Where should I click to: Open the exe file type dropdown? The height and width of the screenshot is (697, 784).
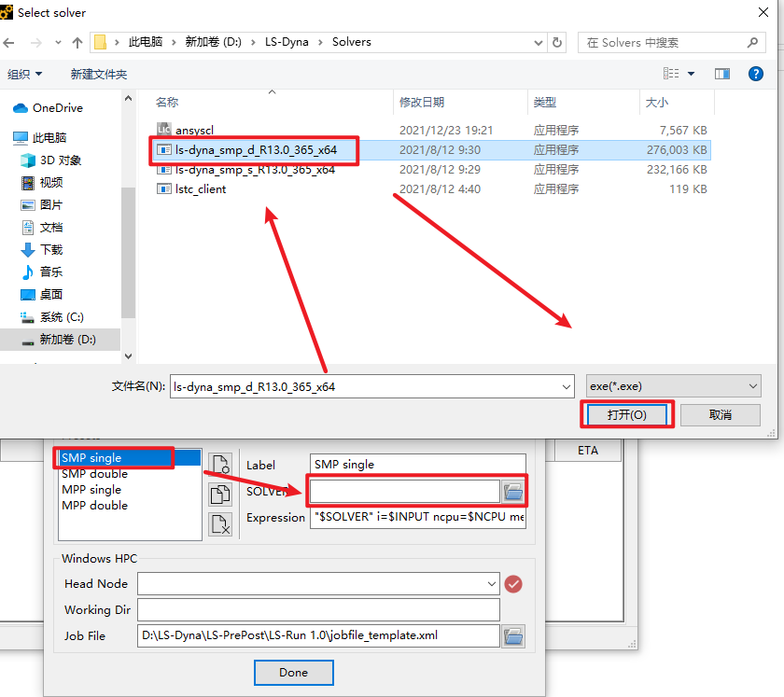[x=674, y=386]
